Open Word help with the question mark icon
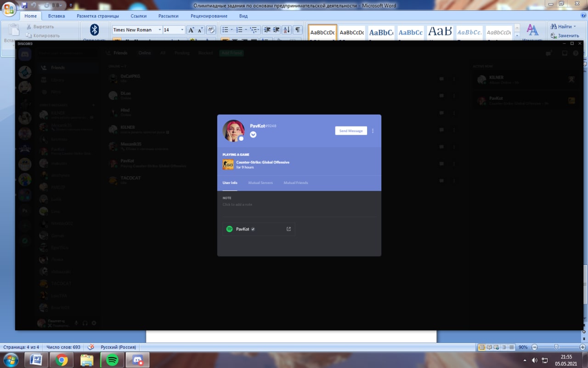Screen dimensions: 588x368 [x=582, y=16]
